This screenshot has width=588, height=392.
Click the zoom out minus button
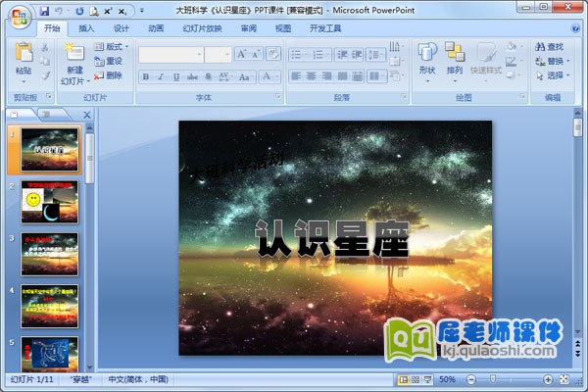[x=471, y=379]
